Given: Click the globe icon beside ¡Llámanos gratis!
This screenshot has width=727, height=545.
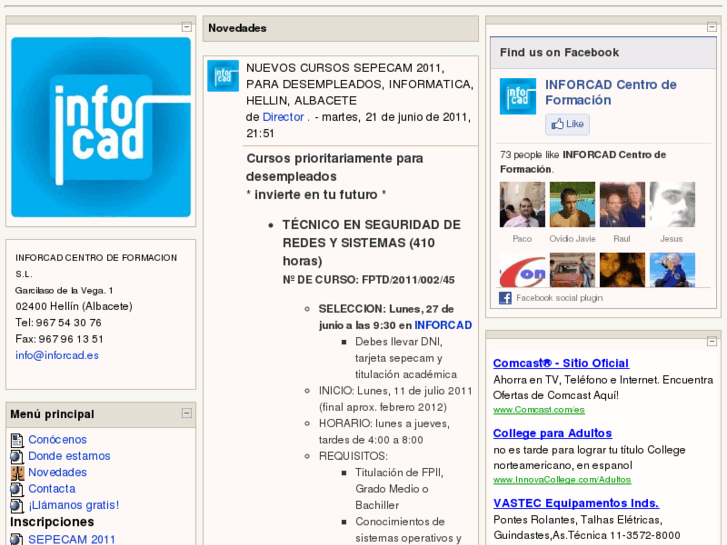Looking at the screenshot, I should click(x=17, y=506).
